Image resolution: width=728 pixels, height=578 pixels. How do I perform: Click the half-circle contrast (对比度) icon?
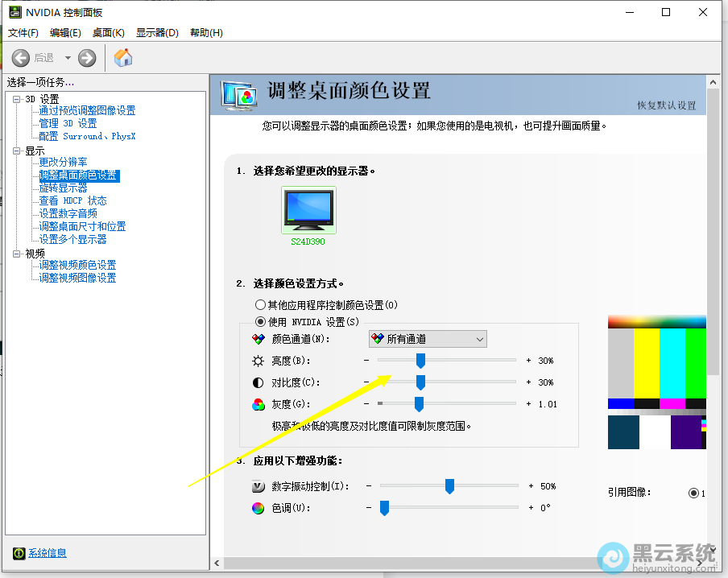tap(258, 382)
